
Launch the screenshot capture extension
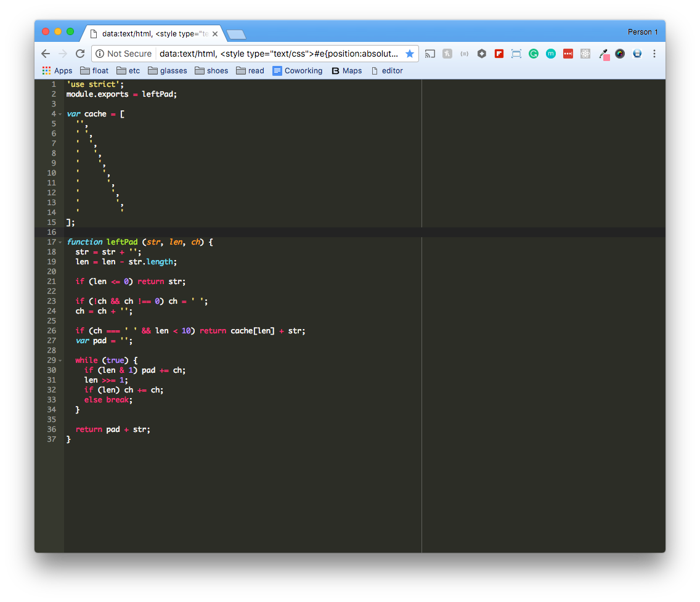pos(516,54)
